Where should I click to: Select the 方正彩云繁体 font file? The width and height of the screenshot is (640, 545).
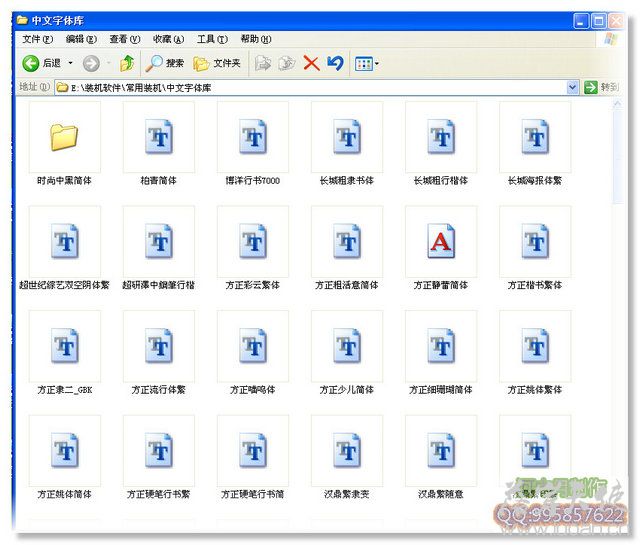(253, 248)
